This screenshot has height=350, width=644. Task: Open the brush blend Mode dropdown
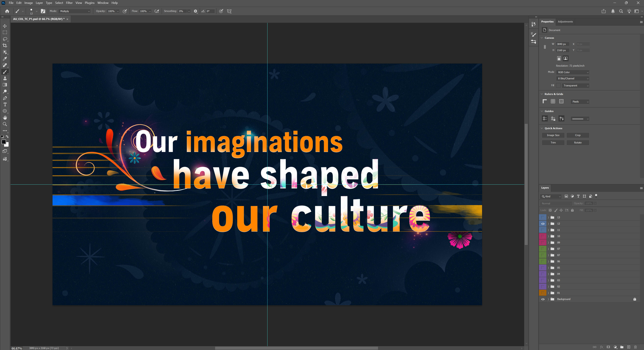[75, 11]
